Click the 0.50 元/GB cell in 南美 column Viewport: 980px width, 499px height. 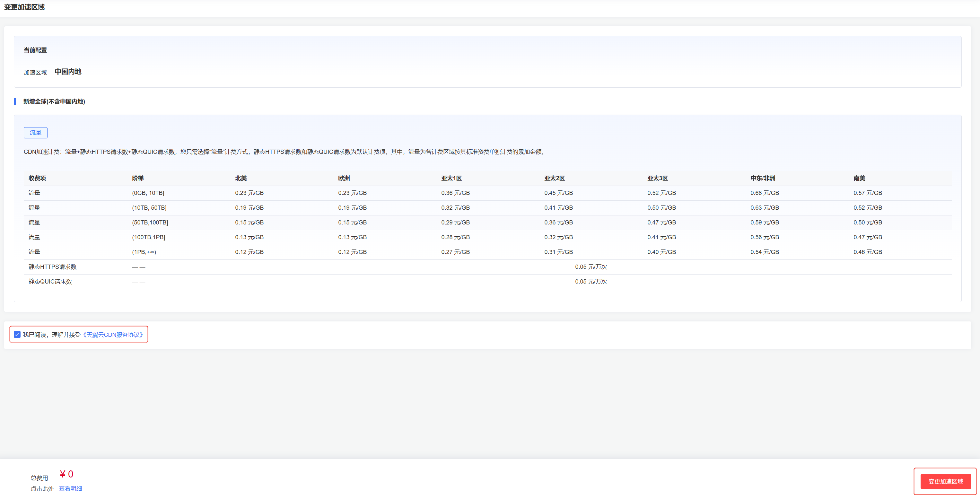click(x=867, y=223)
